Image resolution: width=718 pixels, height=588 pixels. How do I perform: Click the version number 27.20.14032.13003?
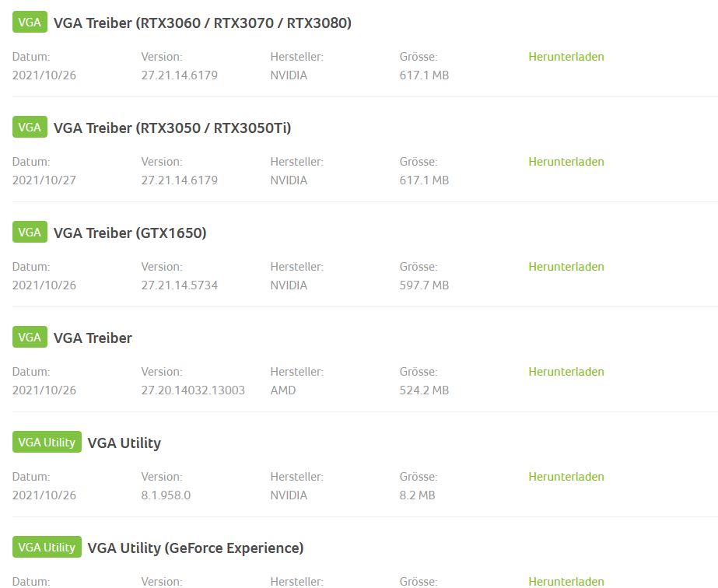point(193,390)
